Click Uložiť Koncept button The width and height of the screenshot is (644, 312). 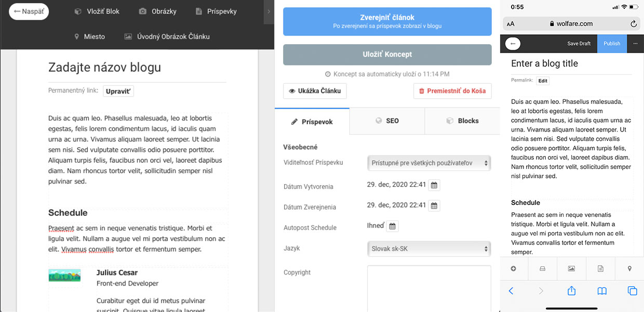pyautogui.click(x=387, y=55)
